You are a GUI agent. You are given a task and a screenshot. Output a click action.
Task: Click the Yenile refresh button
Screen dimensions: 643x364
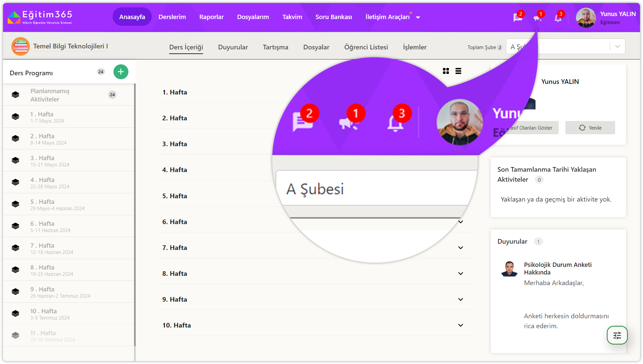(590, 128)
